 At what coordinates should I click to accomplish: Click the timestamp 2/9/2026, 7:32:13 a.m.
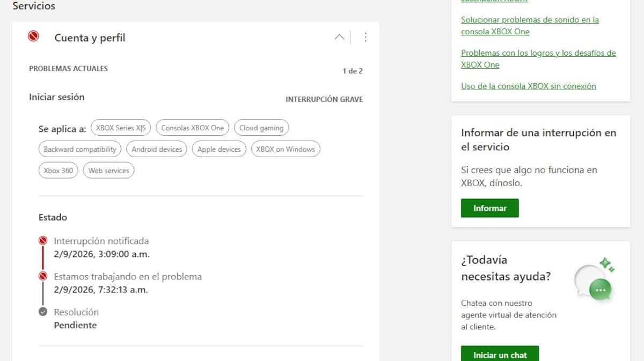click(101, 290)
